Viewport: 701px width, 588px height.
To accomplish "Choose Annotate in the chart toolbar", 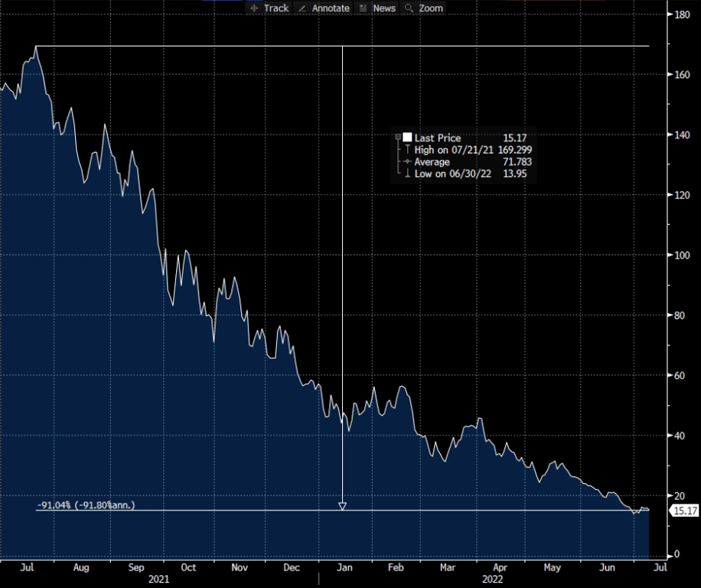I will (x=331, y=8).
